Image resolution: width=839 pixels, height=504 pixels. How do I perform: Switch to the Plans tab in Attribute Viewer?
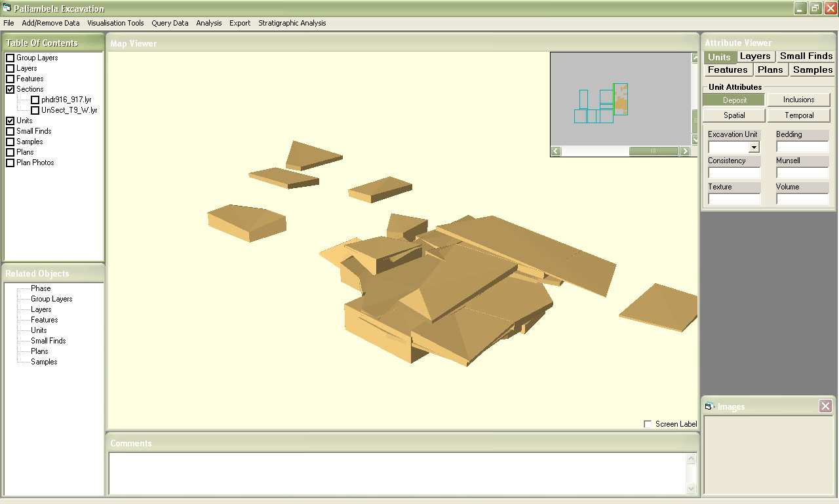pos(770,69)
